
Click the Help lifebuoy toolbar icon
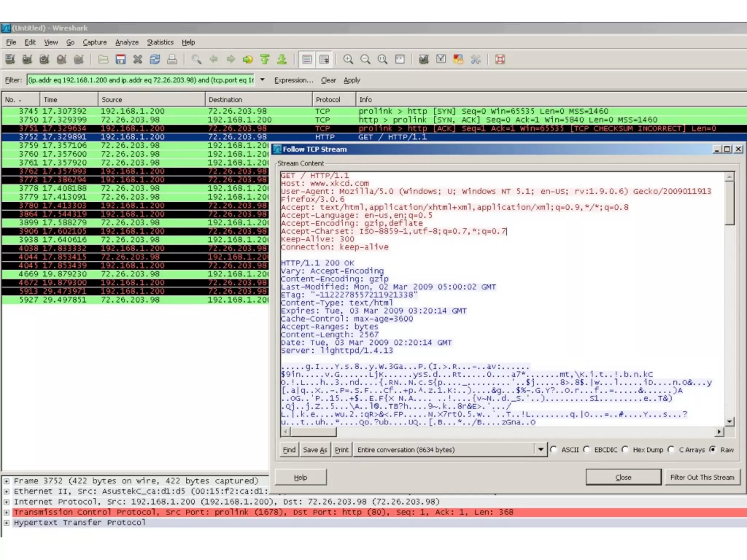tap(500, 59)
